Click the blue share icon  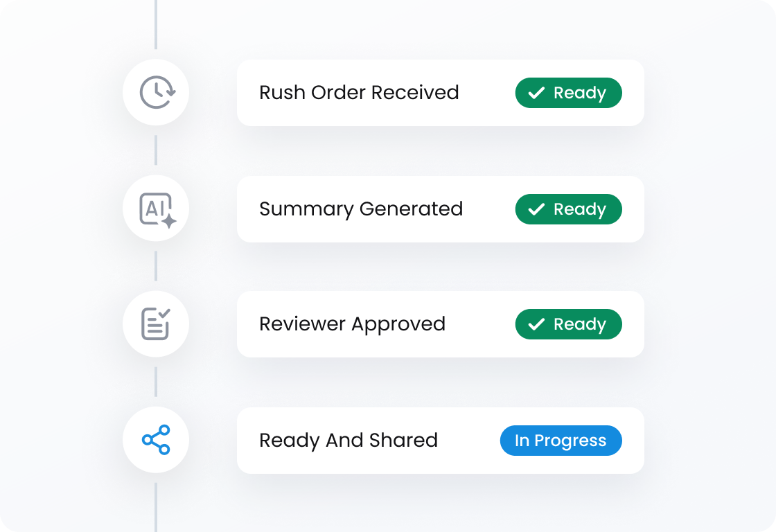[x=157, y=440]
